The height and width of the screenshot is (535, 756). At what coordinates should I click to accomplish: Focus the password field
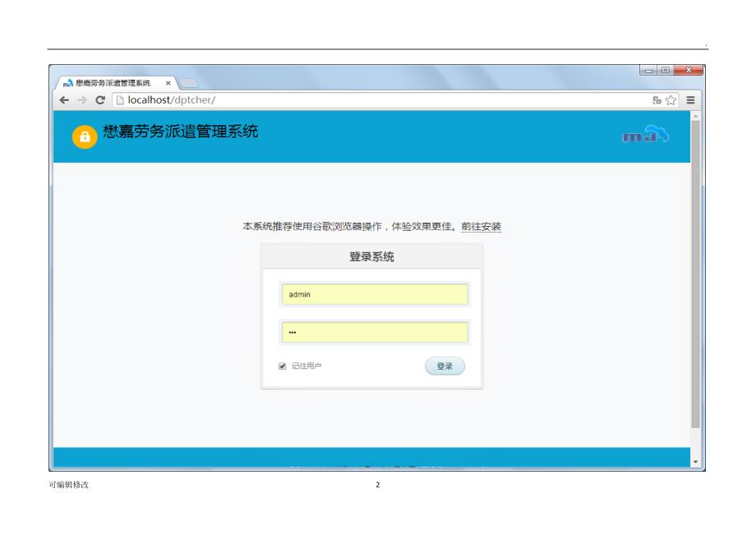[375, 333]
